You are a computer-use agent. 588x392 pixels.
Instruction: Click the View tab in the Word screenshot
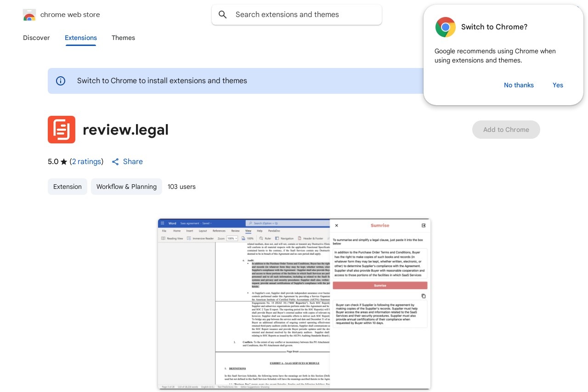(x=248, y=231)
